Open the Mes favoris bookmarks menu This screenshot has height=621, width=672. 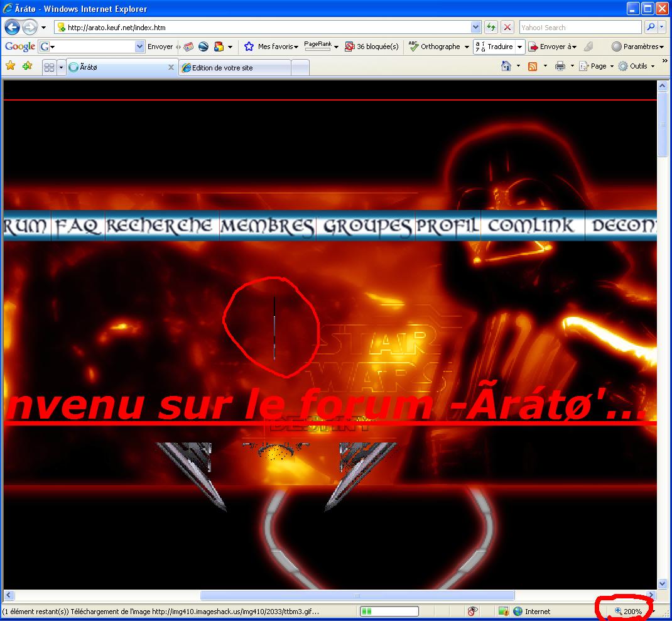[x=271, y=47]
